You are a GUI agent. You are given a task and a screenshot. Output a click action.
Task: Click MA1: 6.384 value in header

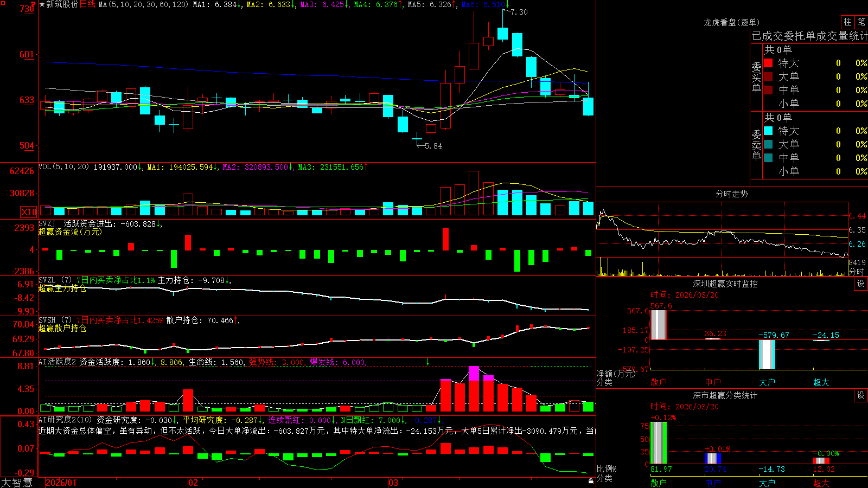point(217,4)
